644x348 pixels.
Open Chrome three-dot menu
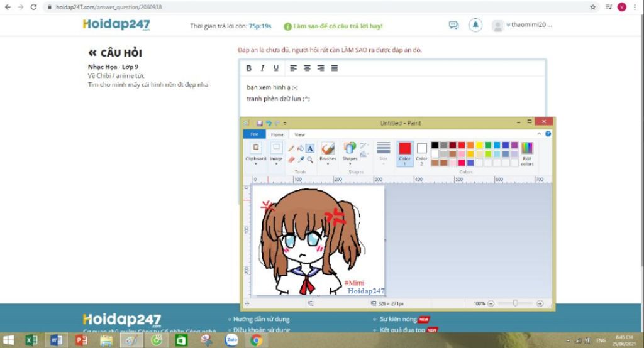pyautogui.click(x=635, y=7)
